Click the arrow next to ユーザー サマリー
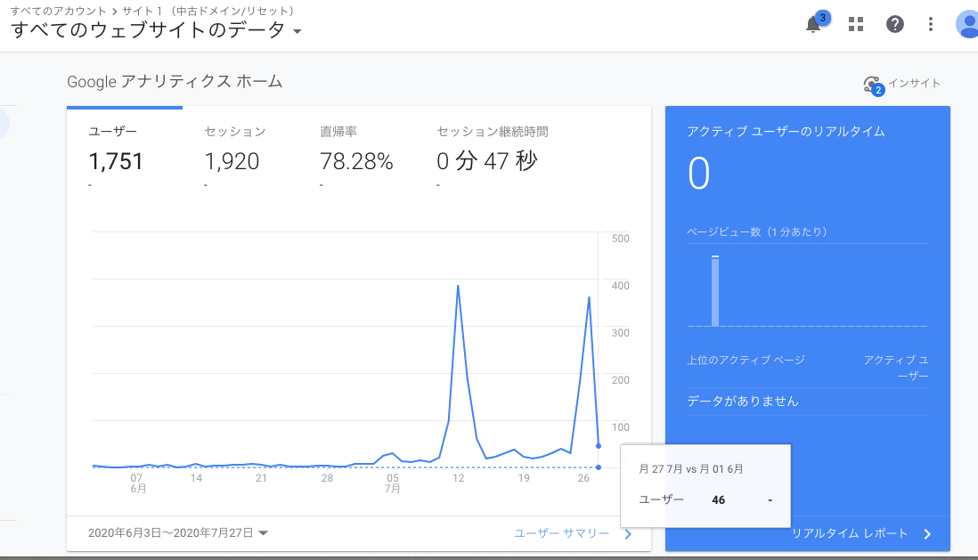Image resolution: width=978 pixels, height=560 pixels. click(628, 533)
